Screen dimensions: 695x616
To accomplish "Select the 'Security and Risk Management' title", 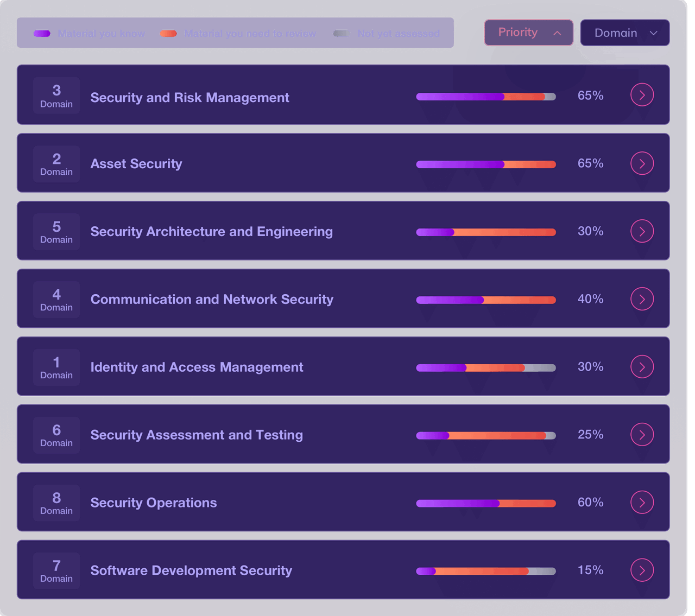I will pos(189,98).
